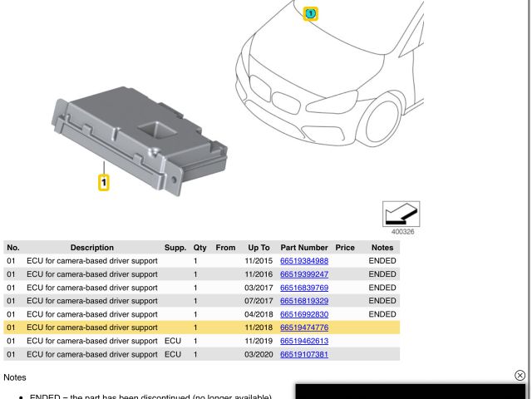Open highlighted part number 66519474776
Screen dimensions: 532x399
[304, 328]
